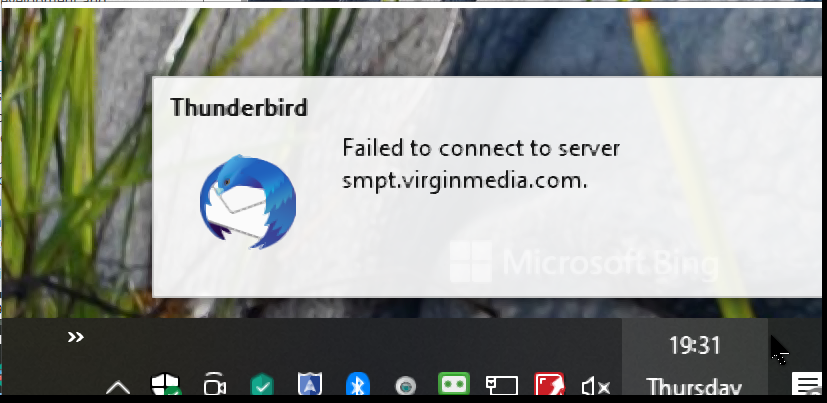
Task: Click the blue shield with letter A icon
Action: click(x=310, y=385)
